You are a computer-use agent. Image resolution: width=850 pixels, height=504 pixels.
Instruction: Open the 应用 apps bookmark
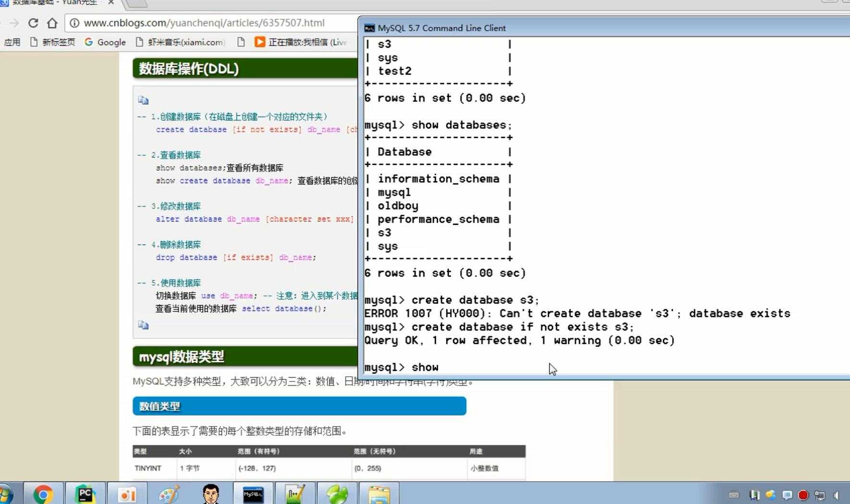tap(12, 42)
